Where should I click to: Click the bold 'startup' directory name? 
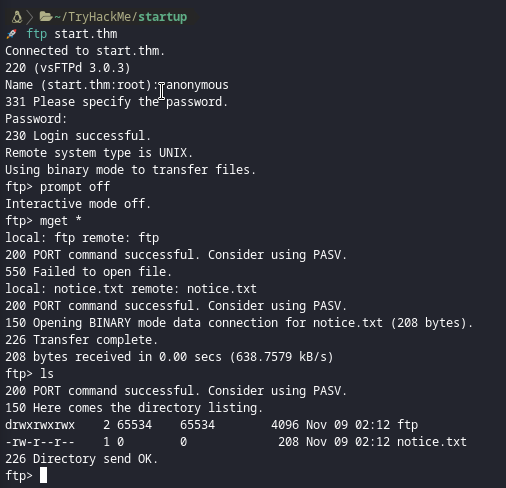[x=163, y=17]
